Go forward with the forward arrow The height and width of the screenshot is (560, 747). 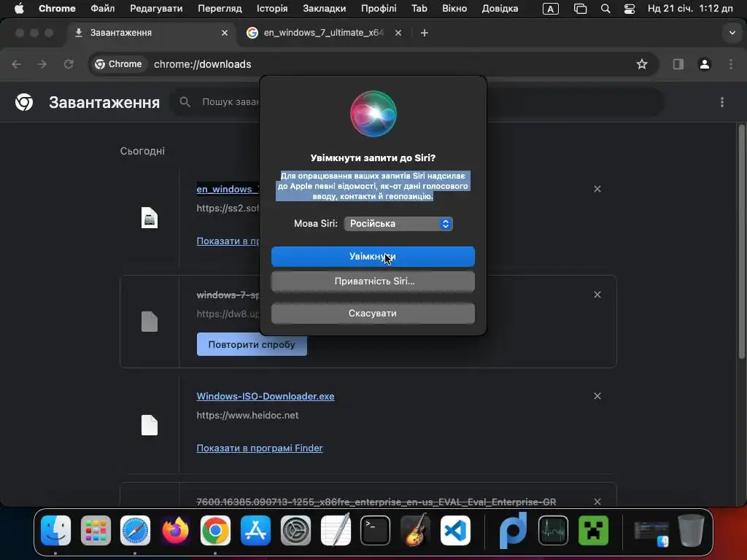point(42,64)
